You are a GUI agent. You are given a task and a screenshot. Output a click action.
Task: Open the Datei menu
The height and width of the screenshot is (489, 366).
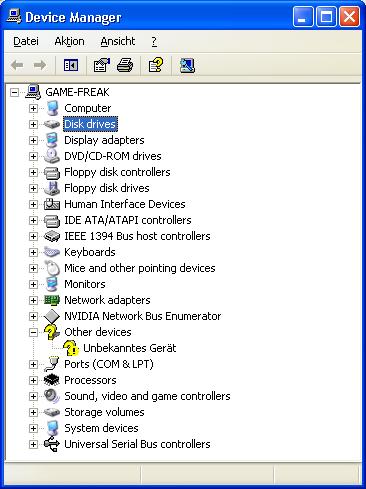(26, 41)
